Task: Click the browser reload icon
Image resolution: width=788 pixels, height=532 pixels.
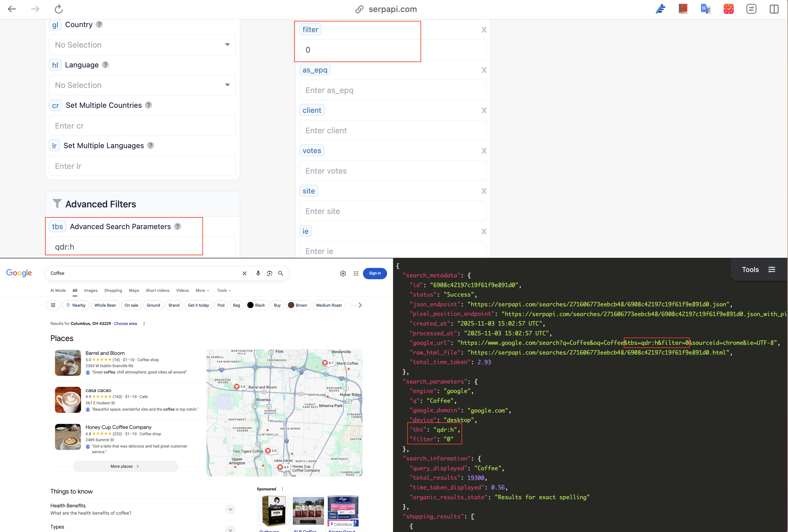Action: (59, 9)
